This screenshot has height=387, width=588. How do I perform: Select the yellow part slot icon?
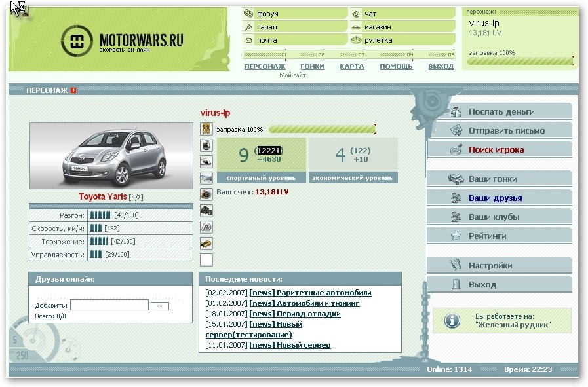206,244
